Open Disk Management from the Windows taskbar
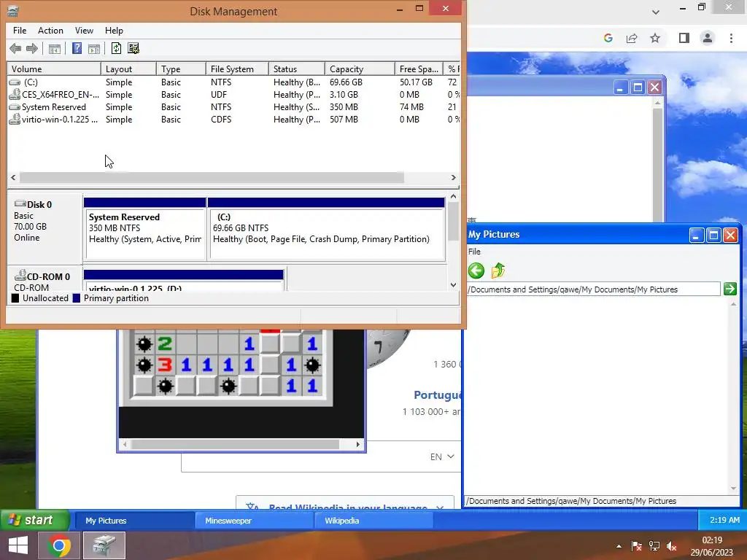The image size is (747, 560). coord(104,545)
